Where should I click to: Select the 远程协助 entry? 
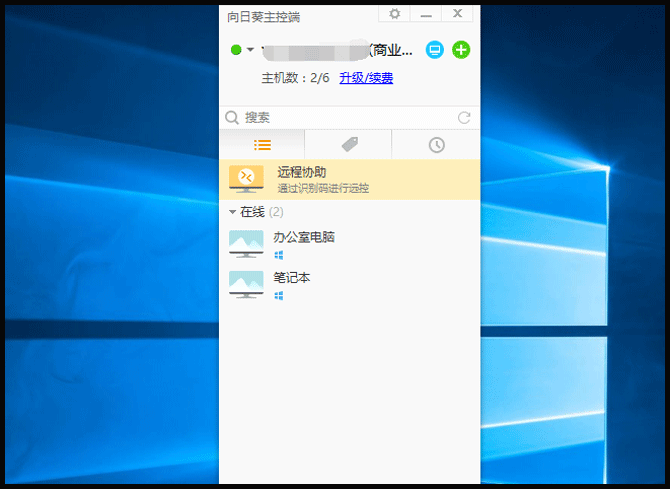point(350,180)
